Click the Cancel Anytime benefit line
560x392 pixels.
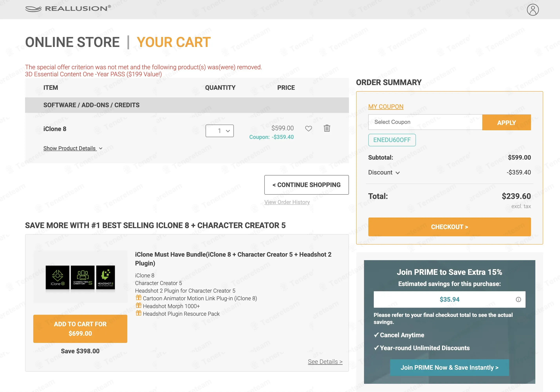tap(399, 335)
